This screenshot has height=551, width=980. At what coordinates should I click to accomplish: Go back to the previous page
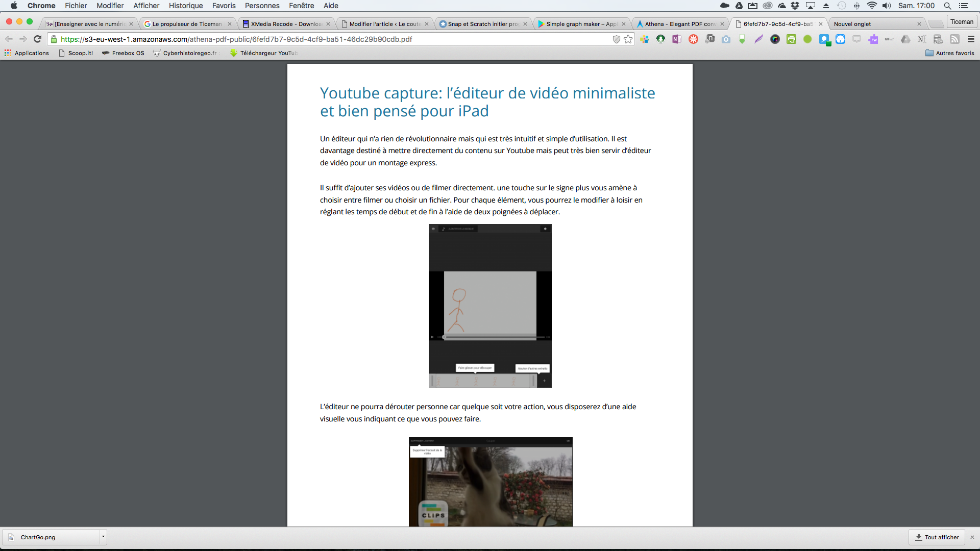point(9,39)
